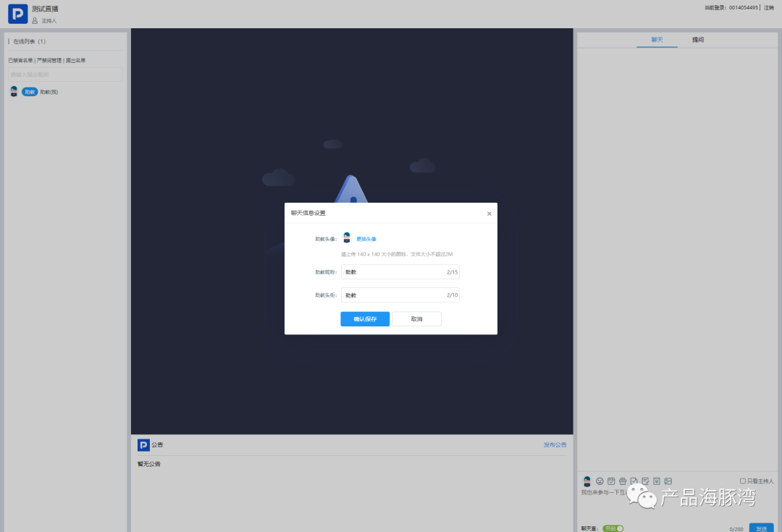Focus the 助教昵称 input field

[400, 271]
